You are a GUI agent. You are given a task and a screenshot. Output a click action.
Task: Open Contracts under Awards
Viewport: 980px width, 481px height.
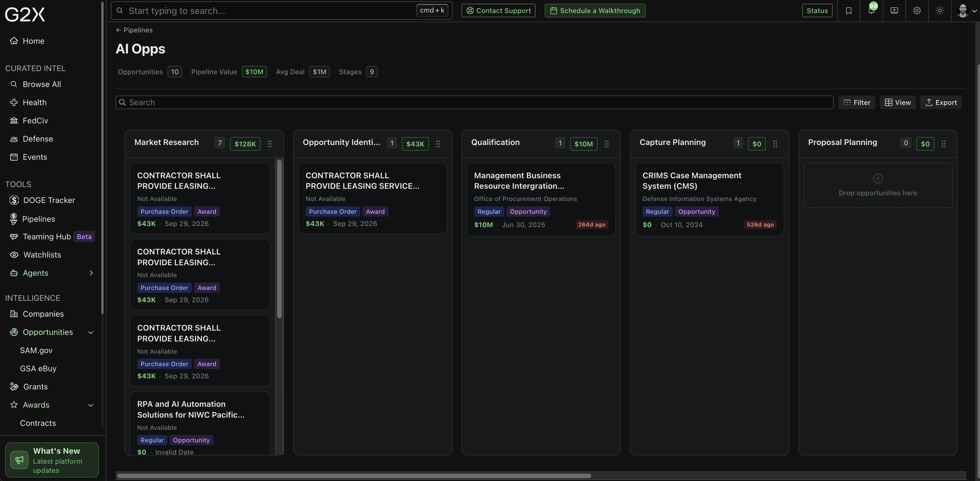click(x=38, y=423)
